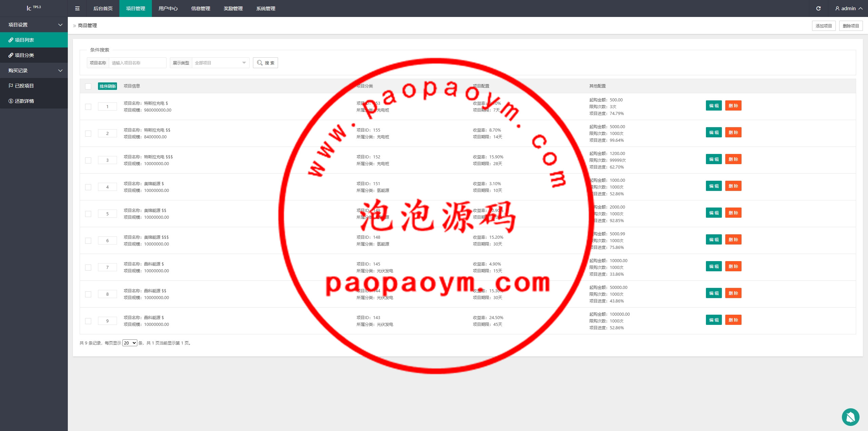
Task: Open the 信息管理 top menu
Action: (200, 8)
